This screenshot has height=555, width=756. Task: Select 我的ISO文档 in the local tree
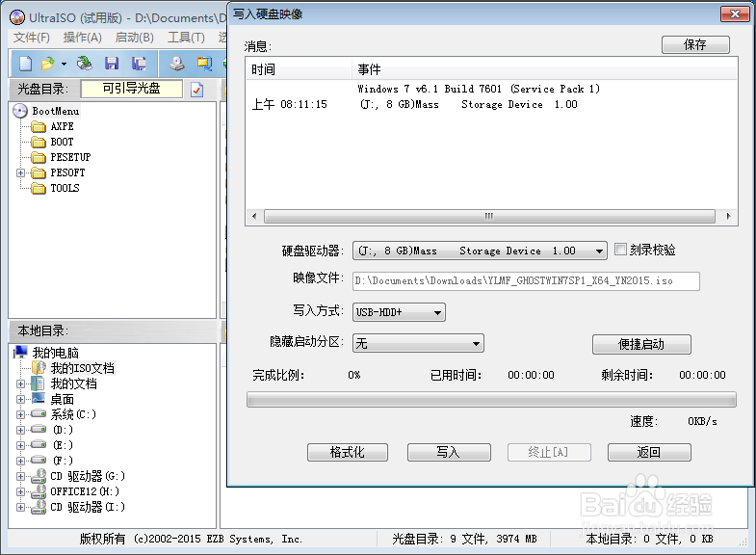pos(83,368)
